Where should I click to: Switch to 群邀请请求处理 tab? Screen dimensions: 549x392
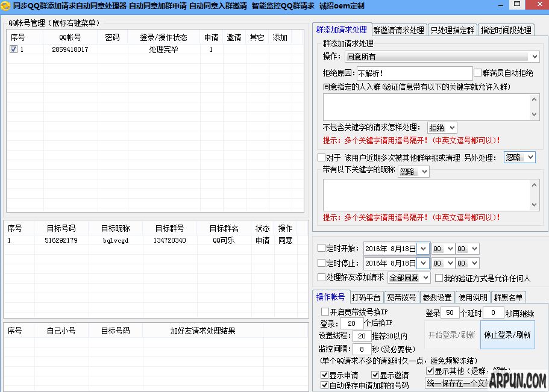coord(398,30)
